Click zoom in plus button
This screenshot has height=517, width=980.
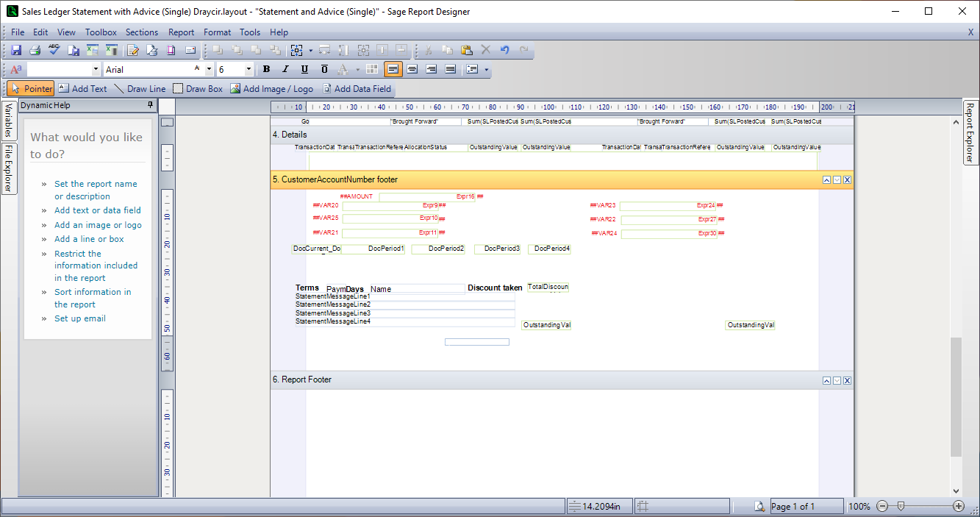tap(959, 506)
